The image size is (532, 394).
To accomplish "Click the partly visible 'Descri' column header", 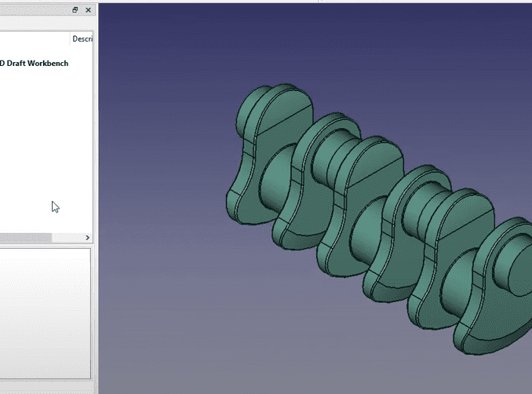I will tap(82, 39).
